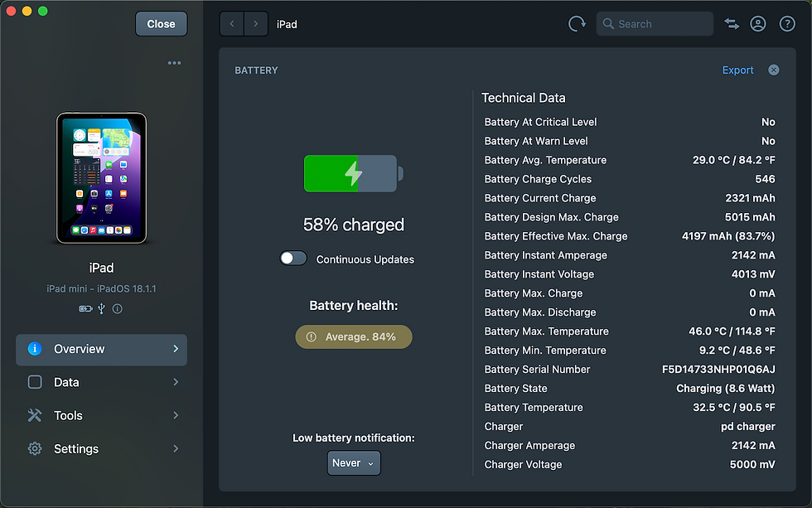This screenshot has height=508, width=812.
Task: Click the Settings gear icon in the sidebar
Action: [35, 448]
